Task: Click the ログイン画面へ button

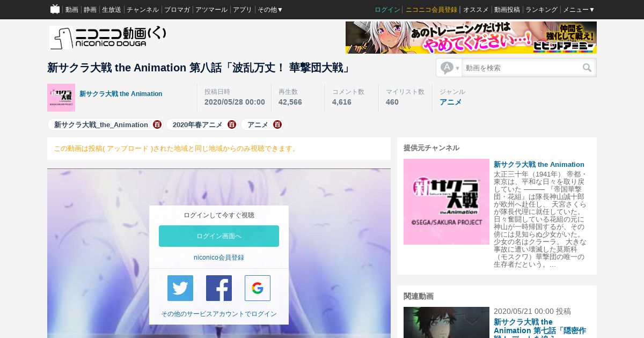Action: click(219, 236)
